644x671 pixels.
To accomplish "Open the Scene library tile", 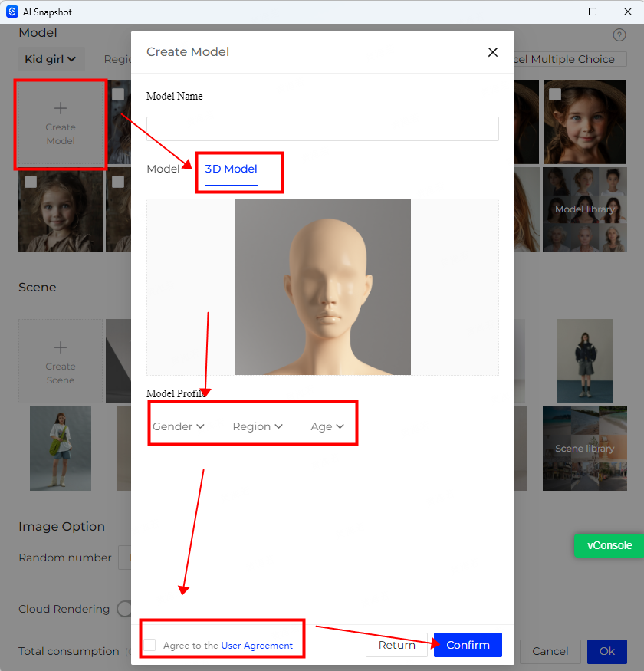I will pos(584,449).
